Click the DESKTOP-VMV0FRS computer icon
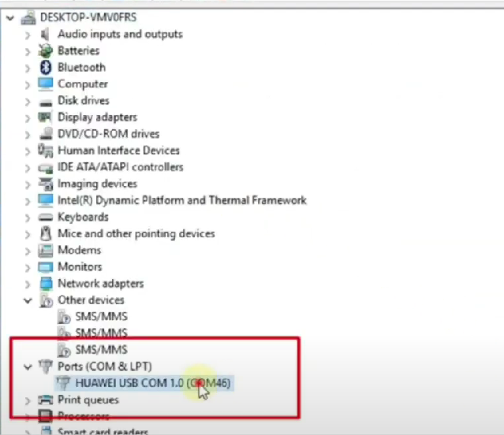 [x=28, y=17]
